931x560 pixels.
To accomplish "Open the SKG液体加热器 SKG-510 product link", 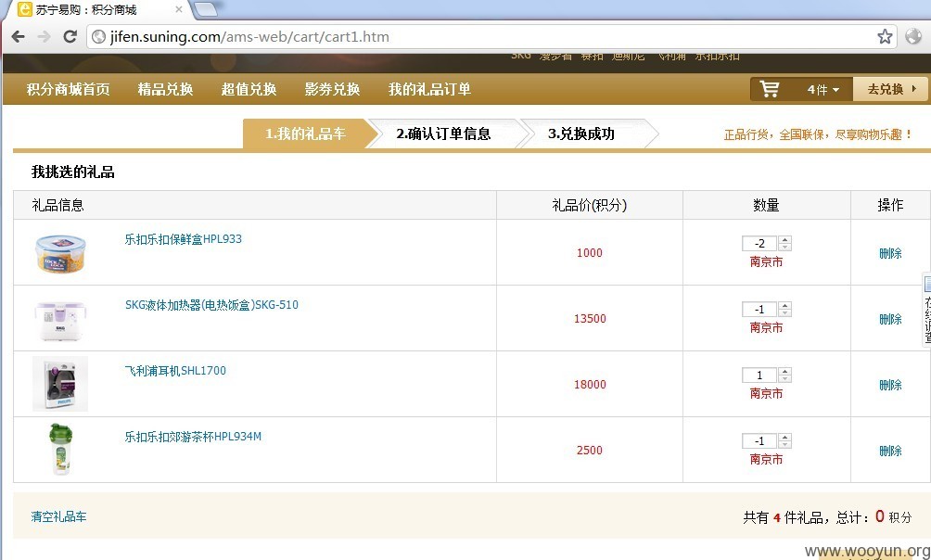I will 211,305.
